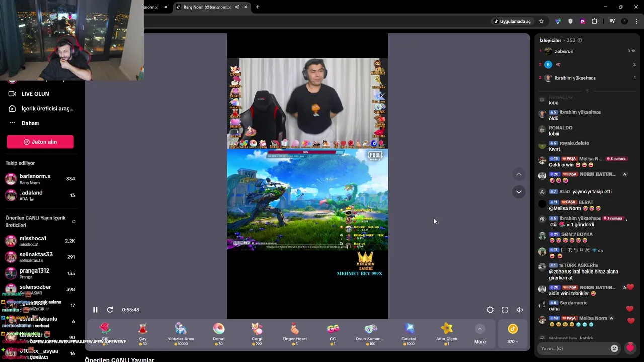Send the Gül rose gift
This screenshot has width=644, height=362.
(x=105, y=334)
